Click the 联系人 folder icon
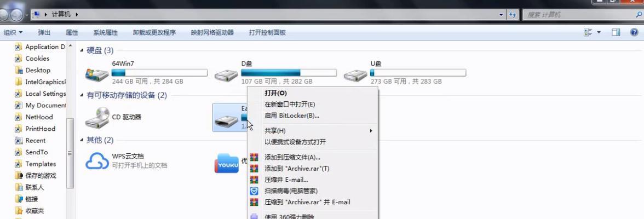644x219 pixels. 19,187
